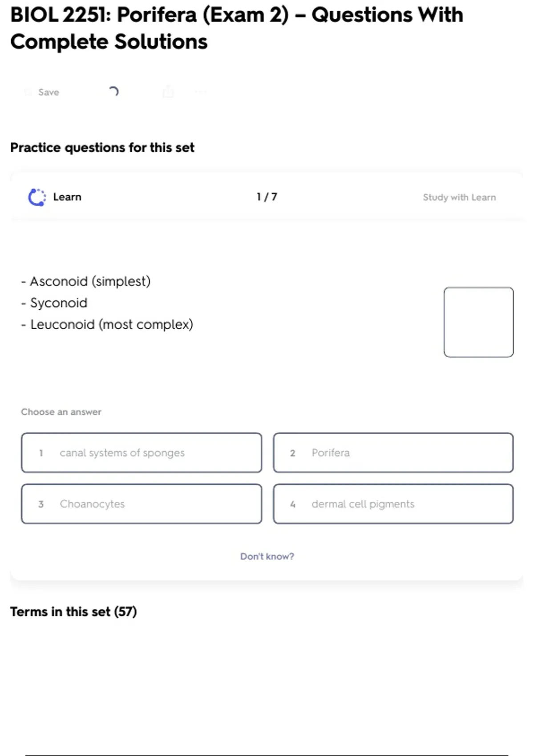Select answer 4, dermal cell pigments
Screen dimensions: 534x756
tap(393, 504)
